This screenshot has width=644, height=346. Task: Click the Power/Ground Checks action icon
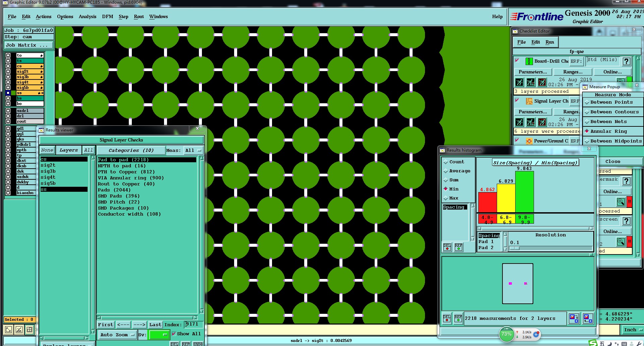[529, 141]
